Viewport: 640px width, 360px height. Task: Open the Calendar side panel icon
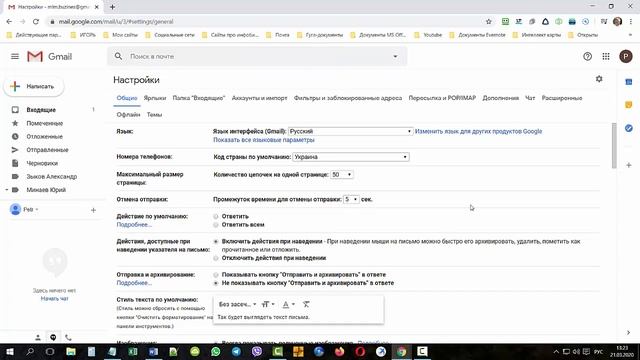click(x=629, y=82)
